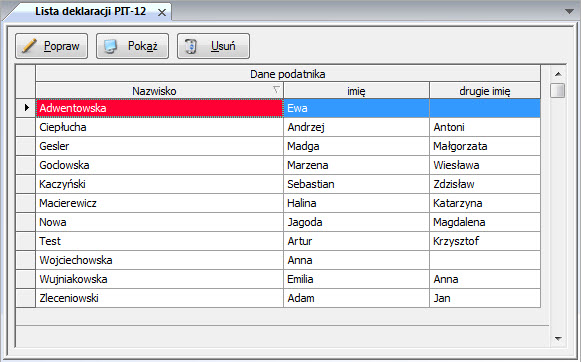Click the Popraw button label
The width and height of the screenshot is (581, 362).
point(62,46)
